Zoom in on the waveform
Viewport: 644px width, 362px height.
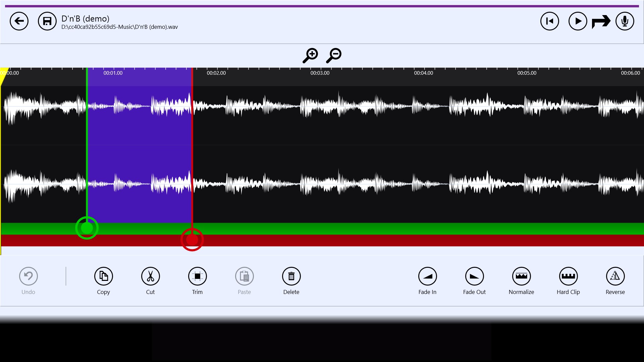[310, 55]
